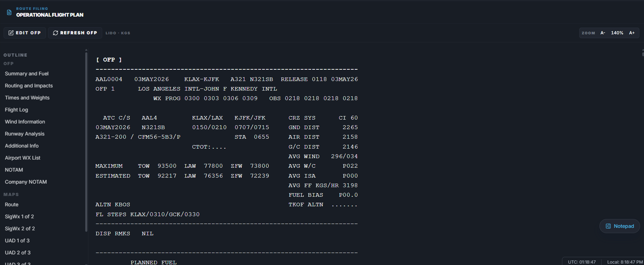Select Airport WX List in outline

pyautogui.click(x=23, y=158)
